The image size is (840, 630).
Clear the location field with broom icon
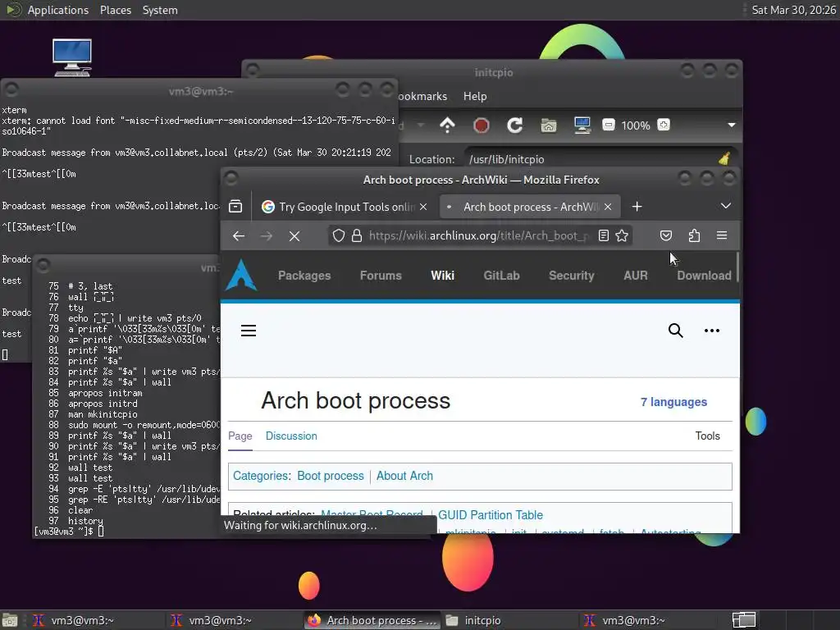(x=724, y=158)
